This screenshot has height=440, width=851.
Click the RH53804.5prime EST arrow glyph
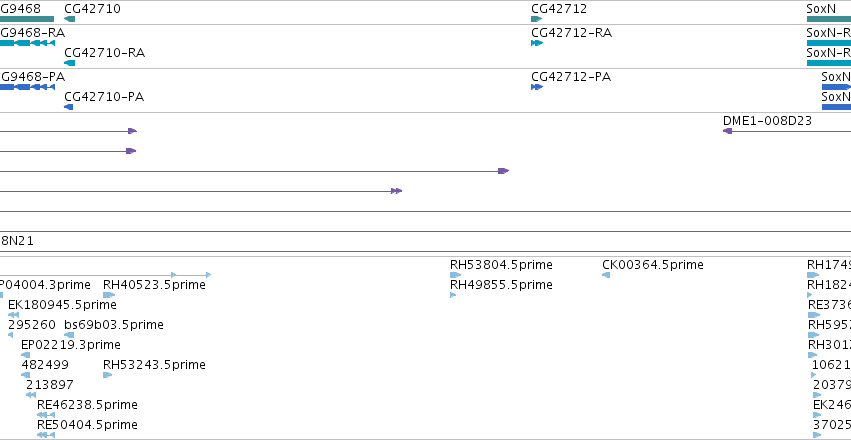pyautogui.click(x=455, y=275)
